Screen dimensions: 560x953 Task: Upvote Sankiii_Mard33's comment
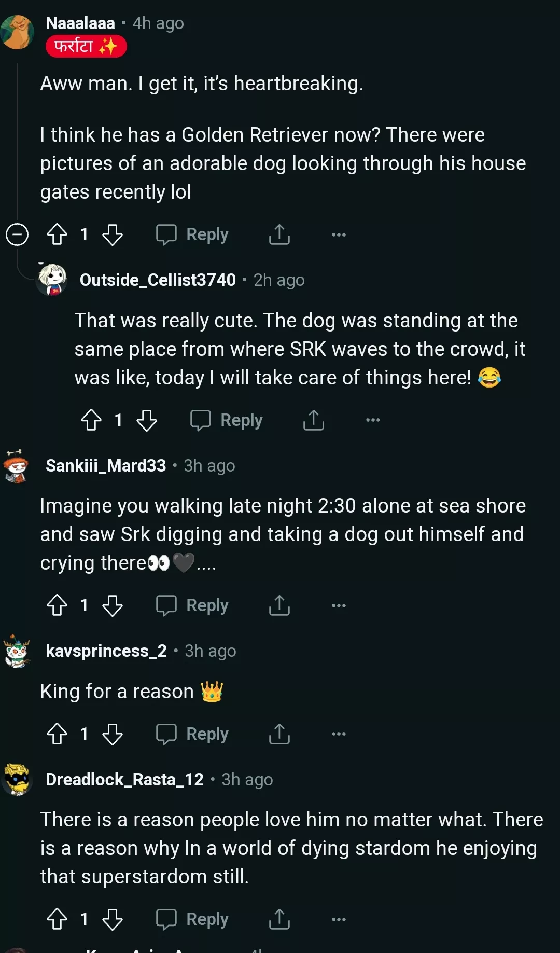57,605
